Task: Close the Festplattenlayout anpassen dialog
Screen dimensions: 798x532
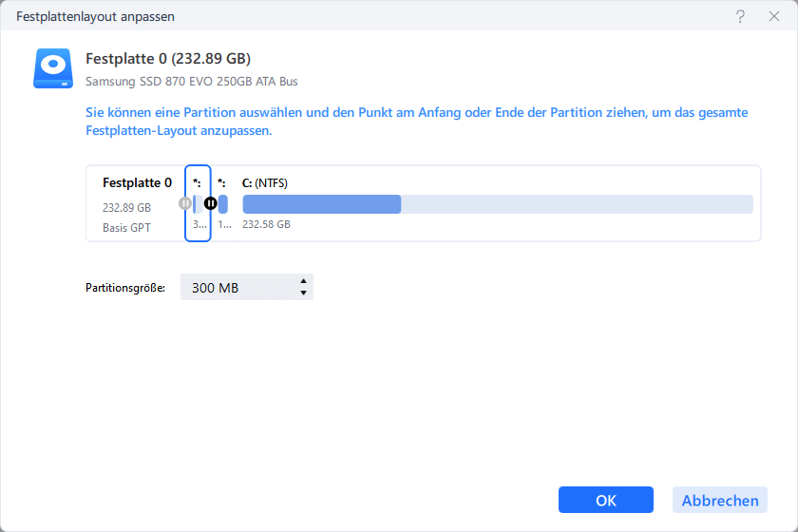Action: 773,17
